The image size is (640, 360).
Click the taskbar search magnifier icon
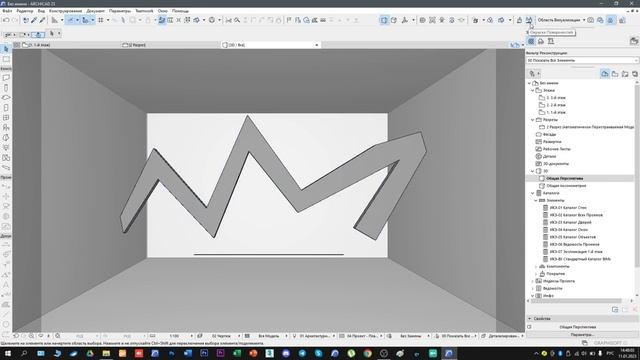(24, 353)
